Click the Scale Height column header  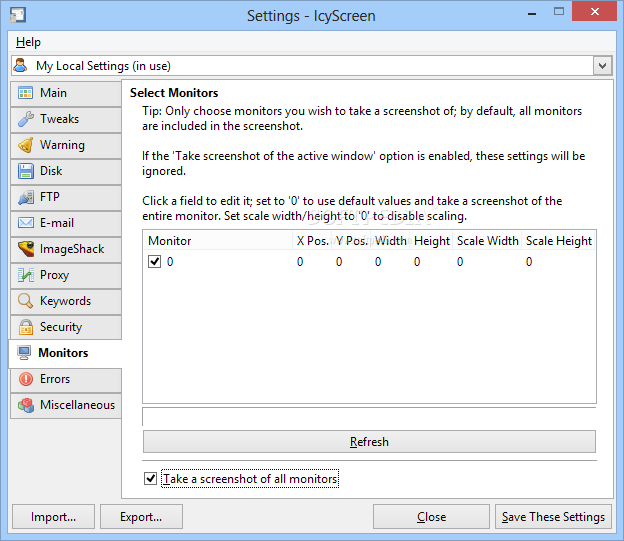pyautogui.click(x=559, y=240)
